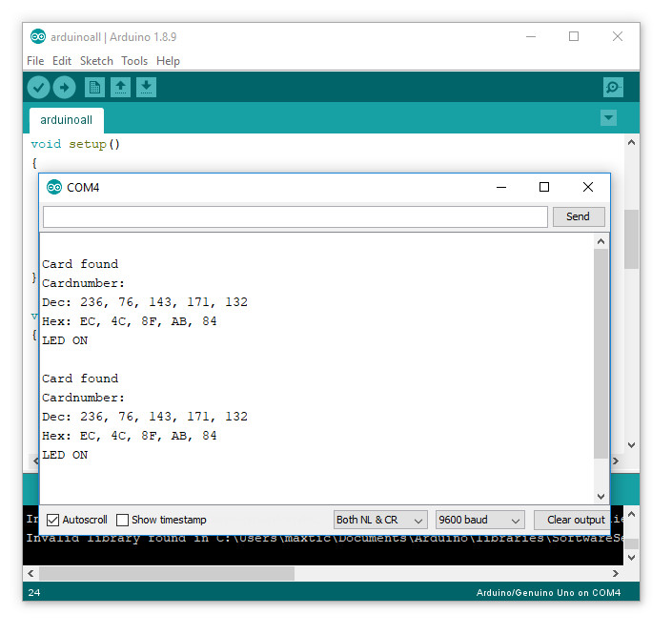Viewport: 672px width, 635px height.
Task: Open the Both NL & CR line ending dropdown
Action: 380,520
